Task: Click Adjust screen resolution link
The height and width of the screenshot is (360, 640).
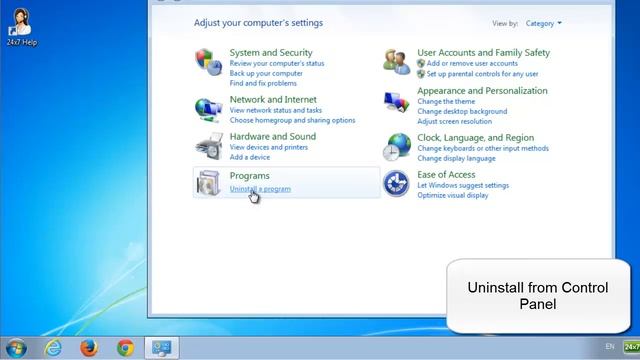Action: pos(454,121)
